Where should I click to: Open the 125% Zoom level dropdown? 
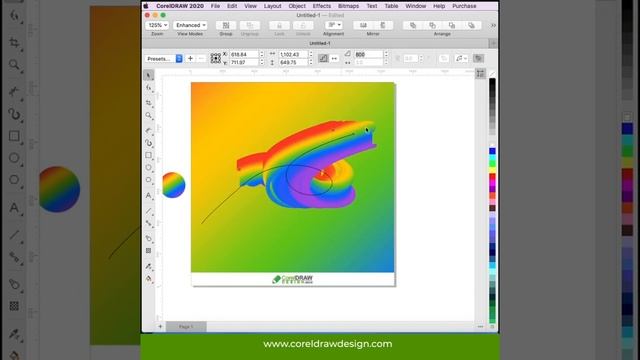157,25
